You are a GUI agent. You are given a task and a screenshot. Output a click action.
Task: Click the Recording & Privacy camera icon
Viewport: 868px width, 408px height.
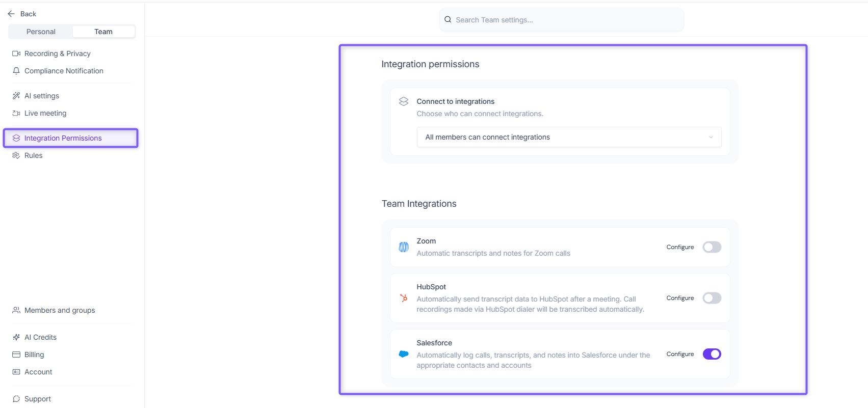[x=16, y=53]
